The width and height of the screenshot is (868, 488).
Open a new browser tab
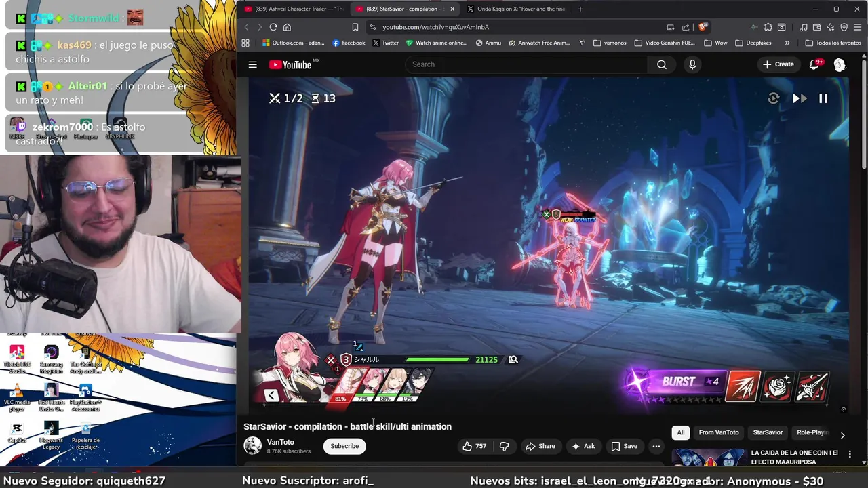pos(580,9)
